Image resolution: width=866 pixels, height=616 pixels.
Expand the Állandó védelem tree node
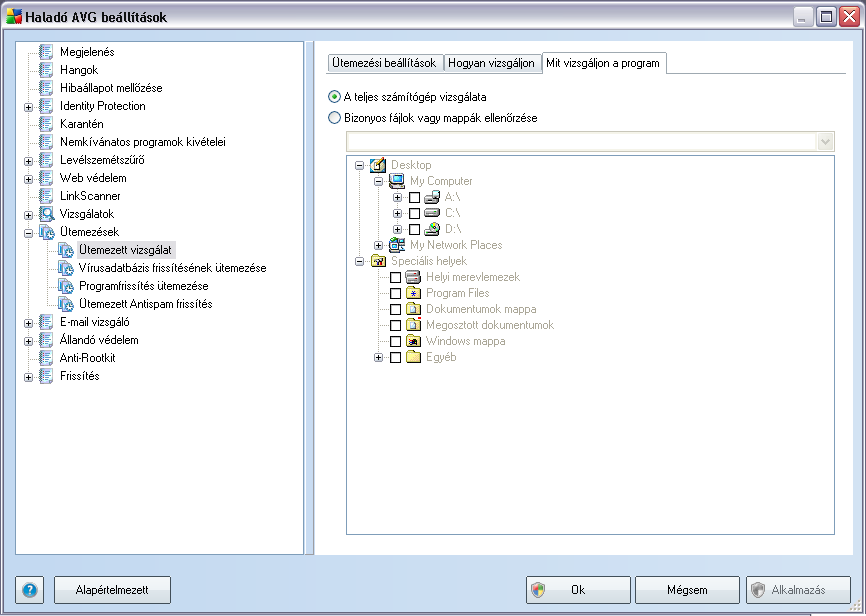coord(29,341)
